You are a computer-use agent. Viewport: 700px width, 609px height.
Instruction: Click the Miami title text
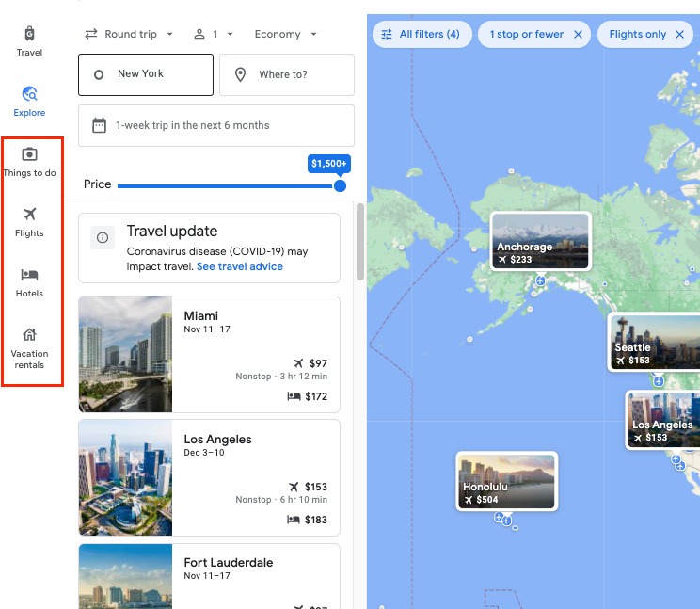(x=201, y=315)
